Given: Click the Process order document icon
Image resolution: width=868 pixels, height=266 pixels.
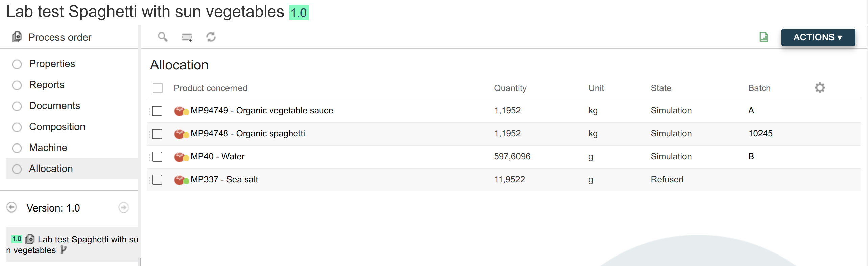Looking at the screenshot, I should pos(17,37).
